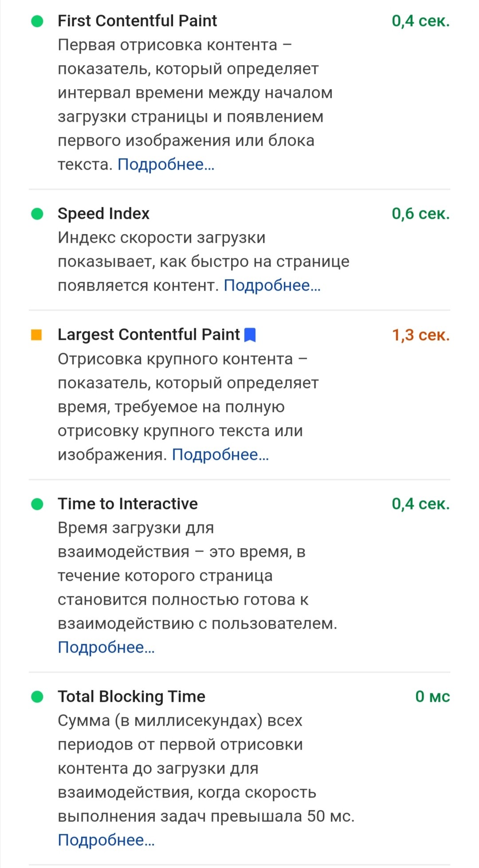Click the 0,6 сек. Speed Index value
This screenshot has height=868, width=479.
tap(421, 214)
